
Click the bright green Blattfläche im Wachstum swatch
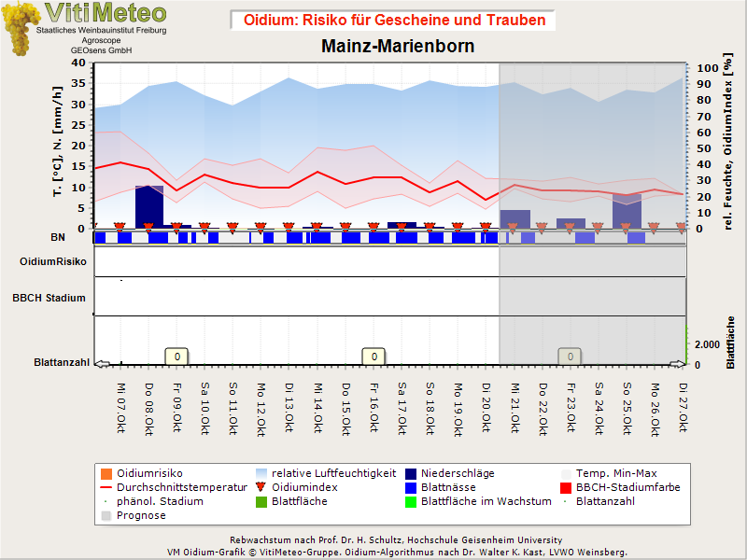pos(411,501)
